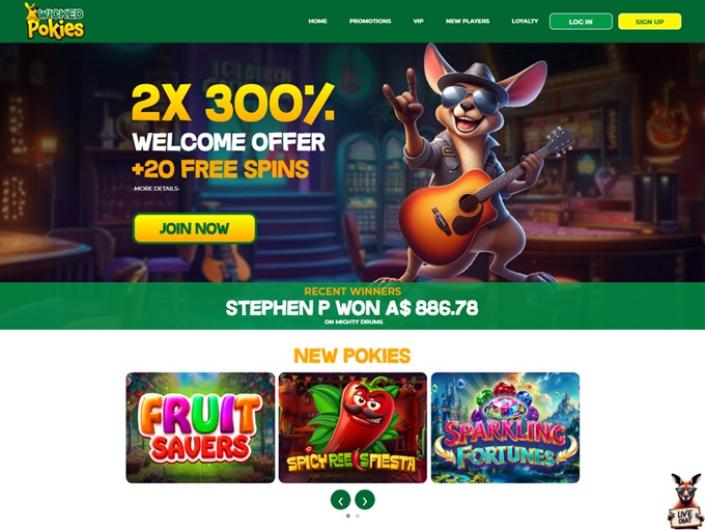Image resolution: width=705 pixels, height=530 pixels.
Task: Click the Join Now button
Action: click(195, 228)
